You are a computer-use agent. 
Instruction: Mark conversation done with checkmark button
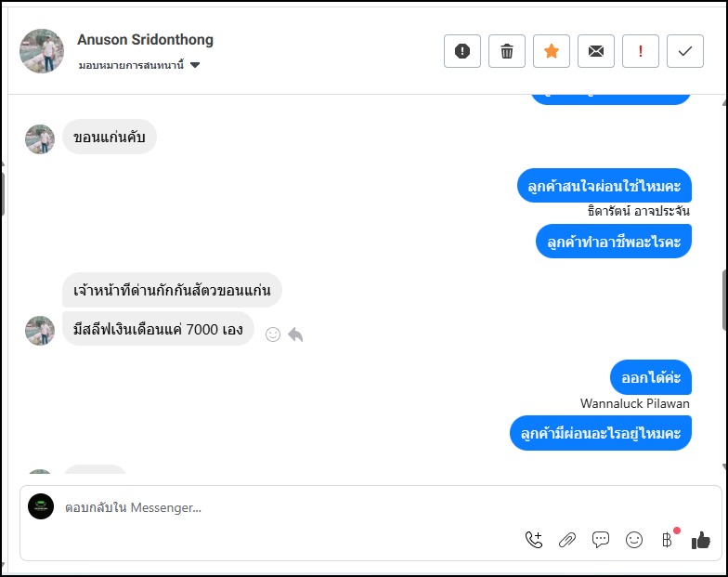685,51
